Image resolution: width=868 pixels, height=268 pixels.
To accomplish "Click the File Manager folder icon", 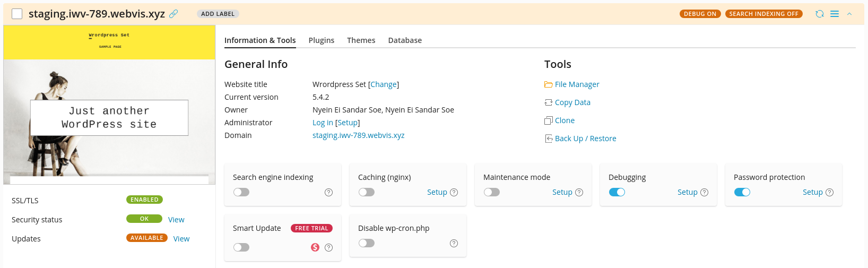I will pos(548,84).
